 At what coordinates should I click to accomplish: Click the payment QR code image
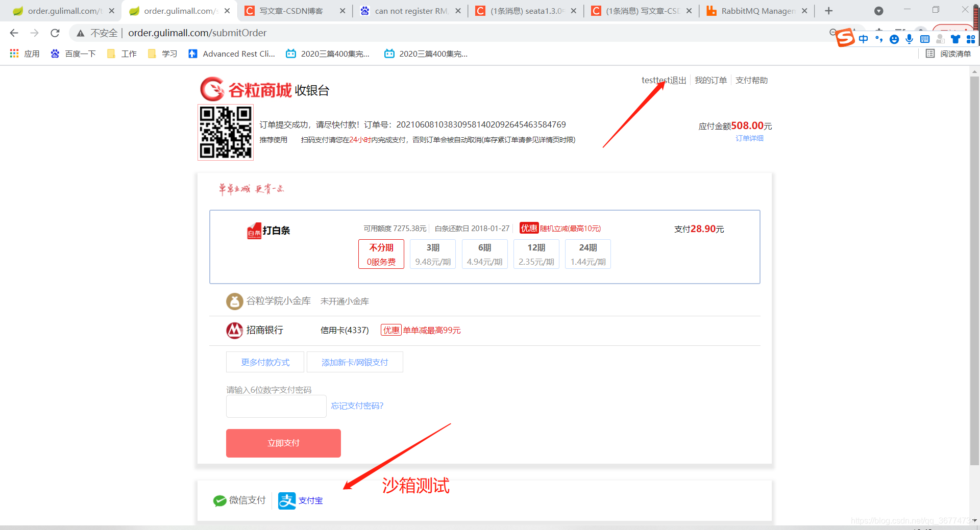pyautogui.click(x=226, y=133)
